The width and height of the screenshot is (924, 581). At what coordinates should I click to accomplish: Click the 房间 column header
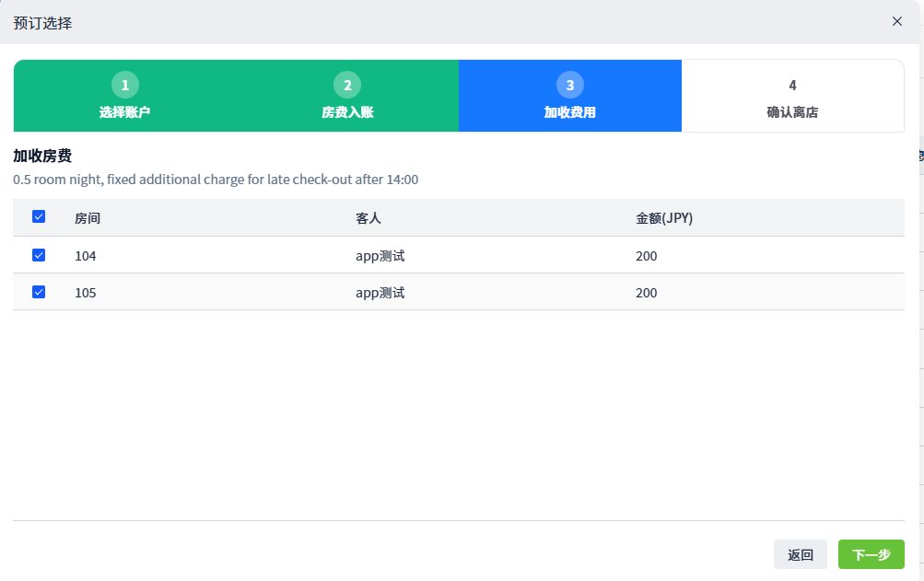coord(88,218)
